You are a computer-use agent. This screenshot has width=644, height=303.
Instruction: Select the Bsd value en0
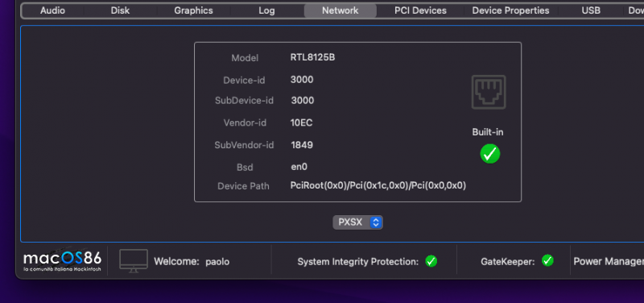299,167
